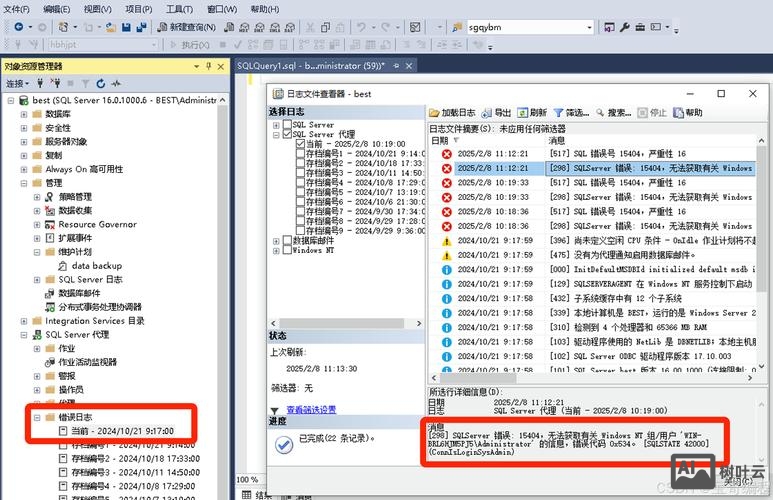Click the Copy icon in the main toolbar
Image resolution: width=773 pixels, height=500 pixels.
(x=325, y=27)
